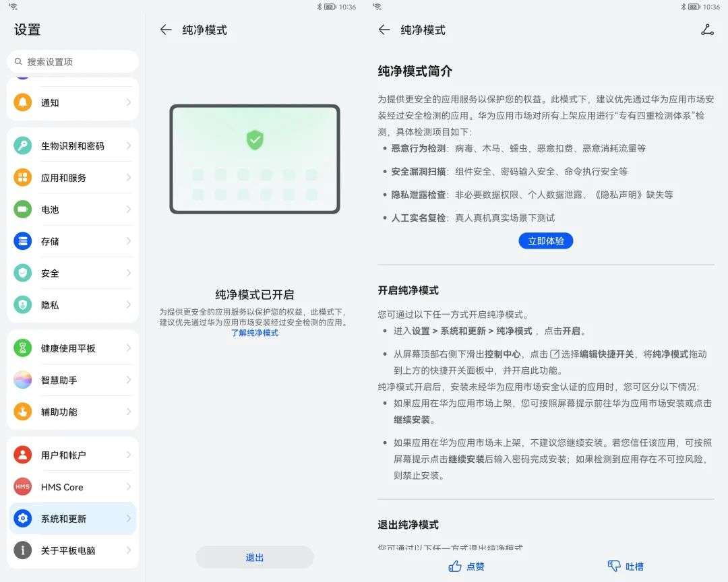Tap the 辅助功能 hand icon

tap(23, 412)
